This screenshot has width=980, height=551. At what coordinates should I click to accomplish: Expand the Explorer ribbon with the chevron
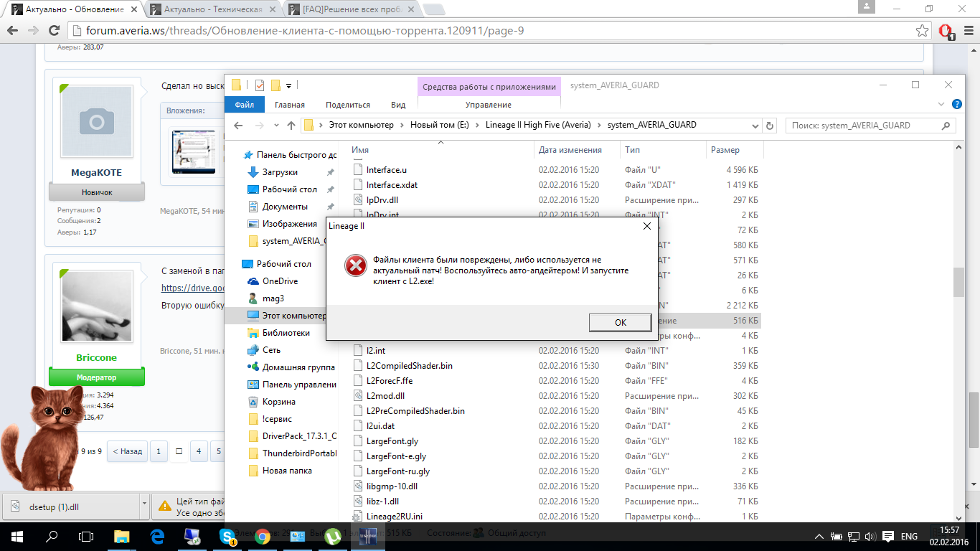click(942, 105)
